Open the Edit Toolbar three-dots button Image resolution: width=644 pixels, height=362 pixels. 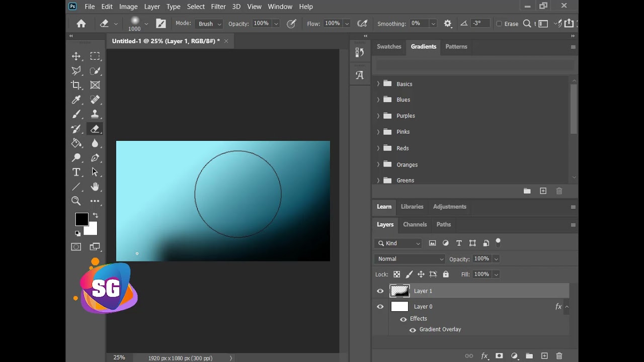pos(95,201)
